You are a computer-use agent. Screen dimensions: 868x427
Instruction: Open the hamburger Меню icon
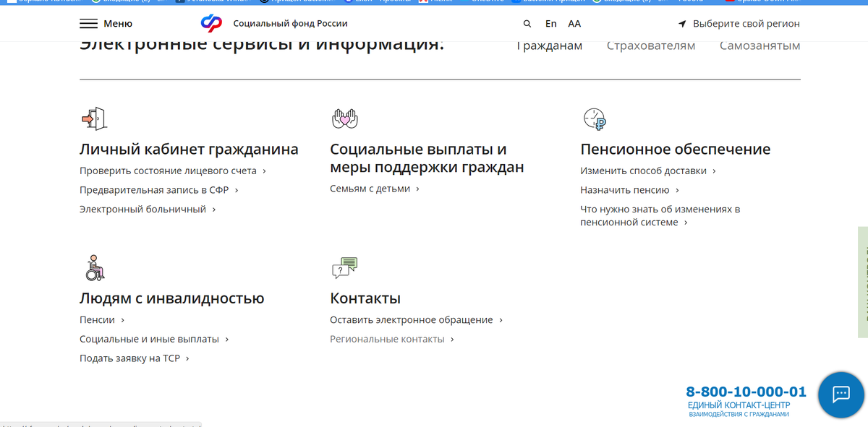(88, 24)
